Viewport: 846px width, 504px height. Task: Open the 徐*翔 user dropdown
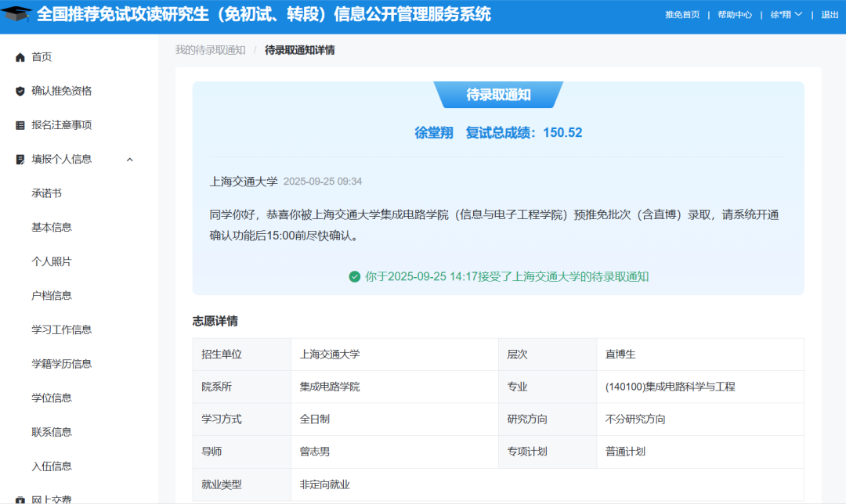click(786, 14)
